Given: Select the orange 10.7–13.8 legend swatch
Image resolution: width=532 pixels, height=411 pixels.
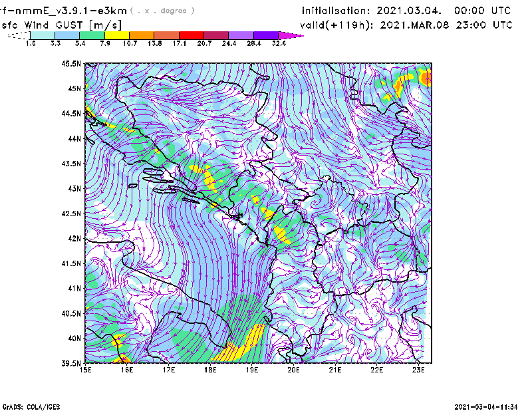Looking at the screenshot, I should click(x=142, y=35).
